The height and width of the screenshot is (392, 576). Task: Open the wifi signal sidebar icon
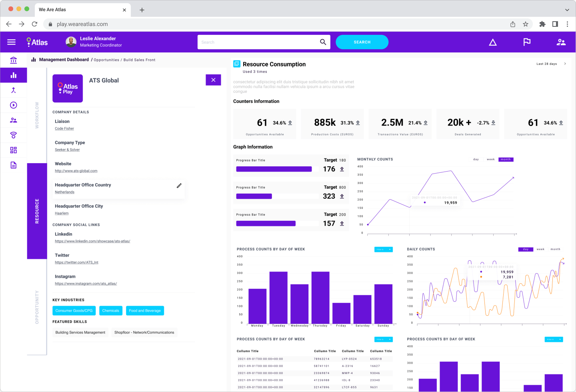pyautogui.click(x=14, y=135)
